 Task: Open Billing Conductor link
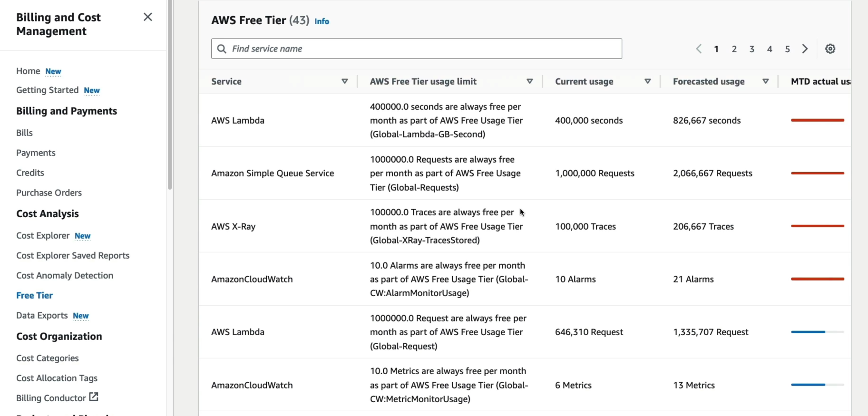(51, 398)
